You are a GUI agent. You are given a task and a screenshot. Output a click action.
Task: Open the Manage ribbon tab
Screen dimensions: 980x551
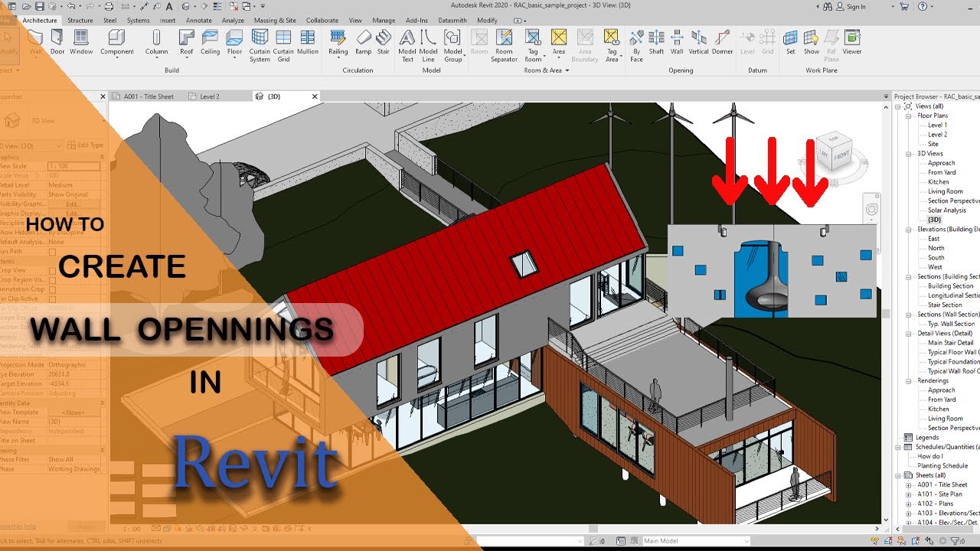(384, 21)
